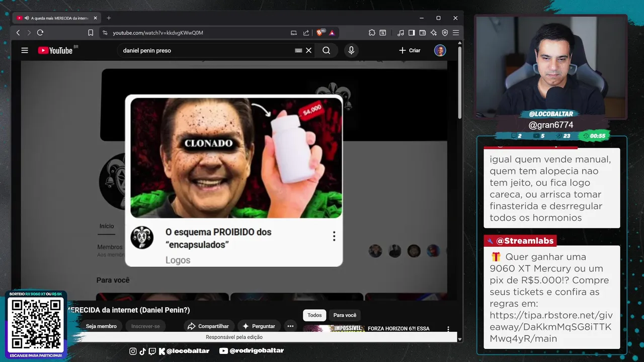Click the giveaway QR code image
644x362 pixels.
[x=36, y=324]
